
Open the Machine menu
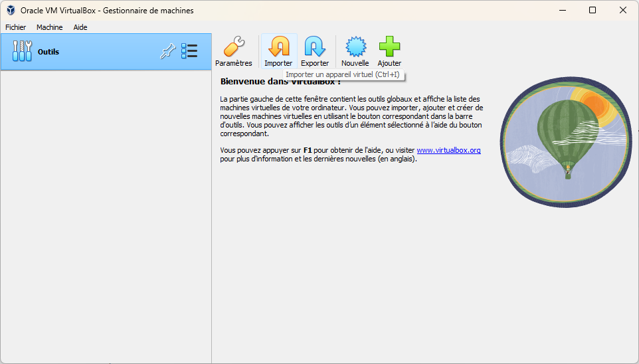pyautogui.click(x=50, y=27)
